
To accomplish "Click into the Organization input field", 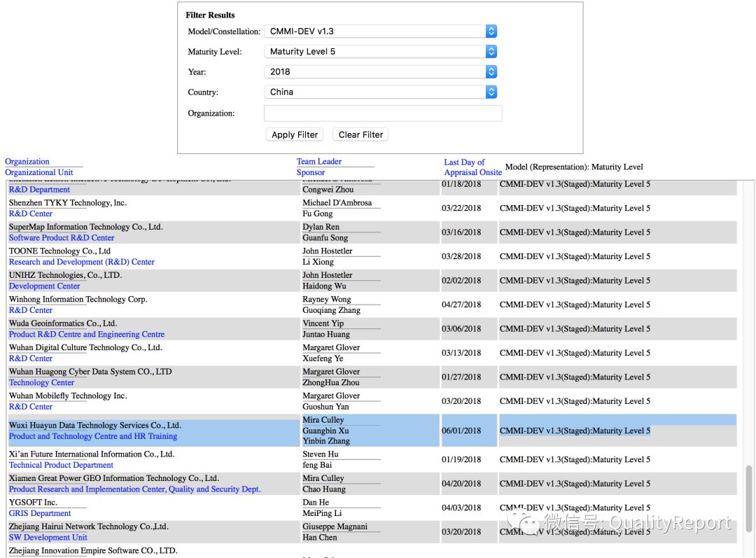I will click(x=383, y=113).
